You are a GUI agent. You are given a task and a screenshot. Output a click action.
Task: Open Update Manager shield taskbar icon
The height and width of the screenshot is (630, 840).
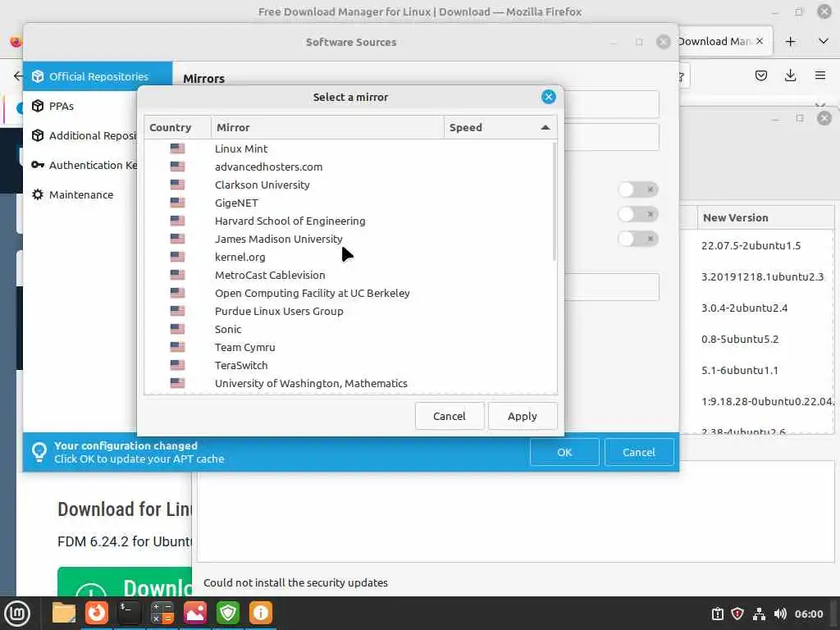click(x=228, y=613)
